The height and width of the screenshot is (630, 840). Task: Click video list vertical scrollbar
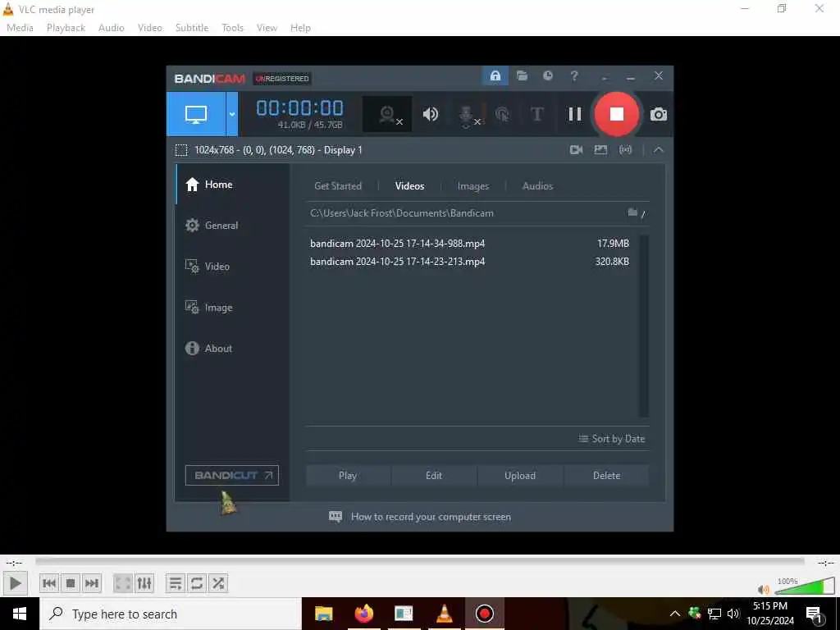[x=644, y=325]
